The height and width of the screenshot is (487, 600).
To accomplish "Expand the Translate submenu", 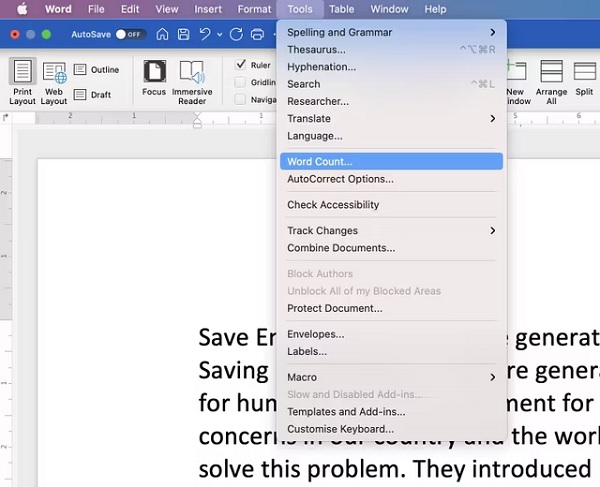I will (x=391, y=119).
